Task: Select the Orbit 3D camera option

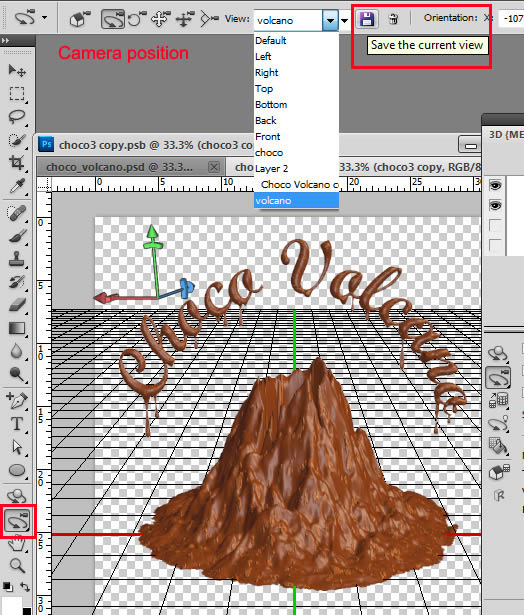Action: [x=113, y=19]
